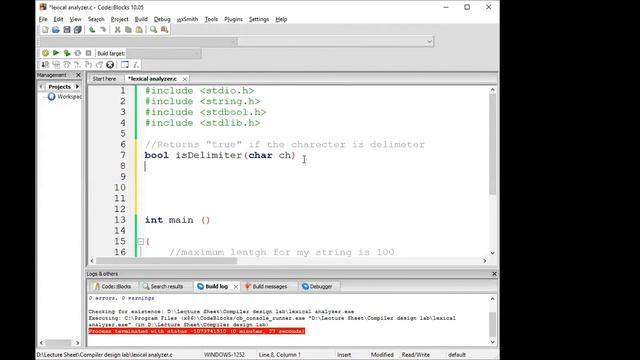The height and width of the screenshot is (360, 640).
Task: Undo the last edit
Action: tap(92, 30)
